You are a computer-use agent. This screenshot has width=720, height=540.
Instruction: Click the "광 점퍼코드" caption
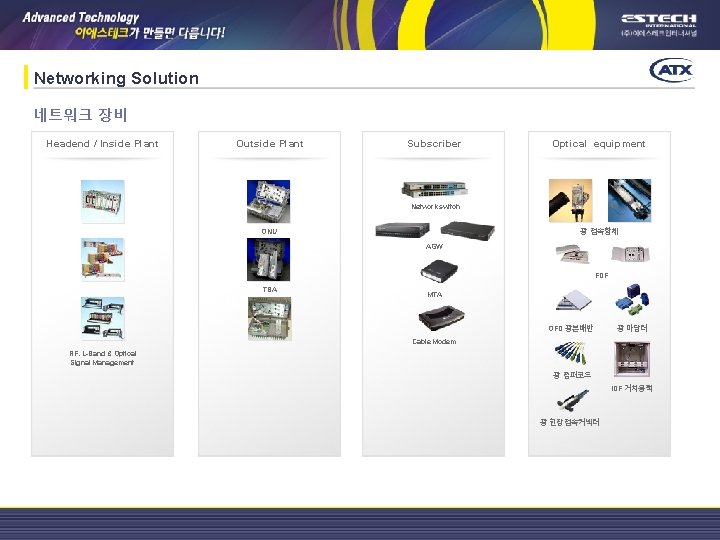(x=572, y=375)
